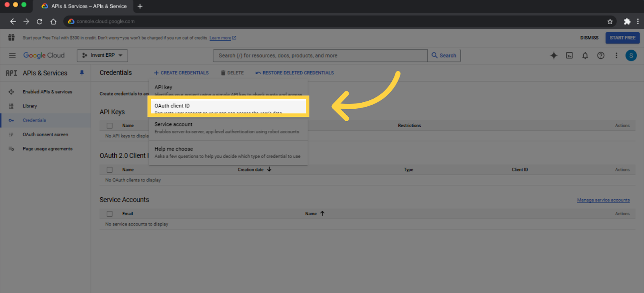The height and width of the screenshot is (293, 644).
Task: Click CREATE CREDENTIALS button
Action: (x=181, y=73)
